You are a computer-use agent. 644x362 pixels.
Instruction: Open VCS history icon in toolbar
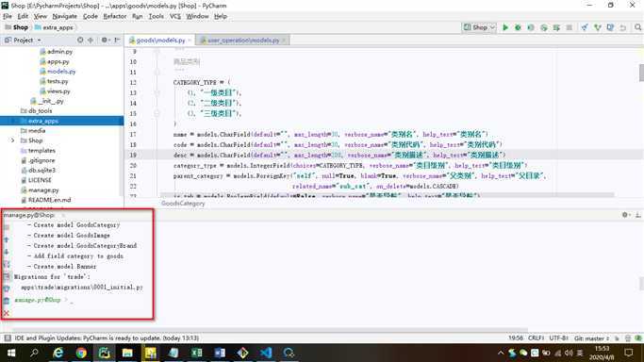click(610, 27)
